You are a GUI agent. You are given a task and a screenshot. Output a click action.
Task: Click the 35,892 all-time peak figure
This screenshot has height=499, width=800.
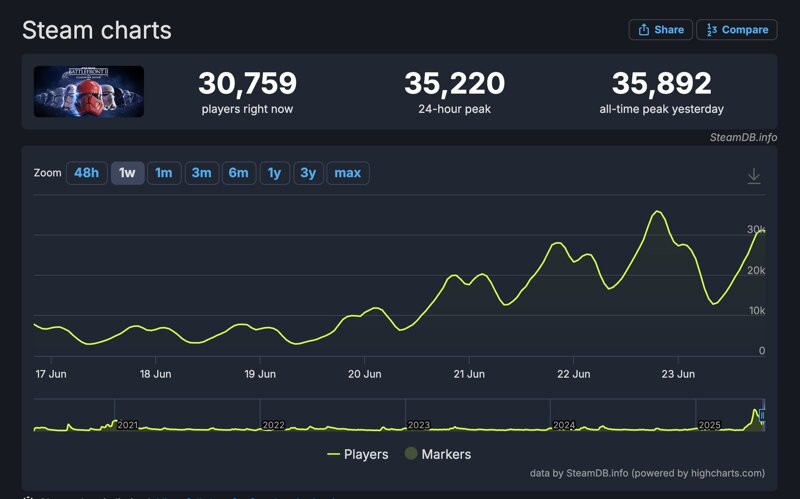[x=662, y=83]
